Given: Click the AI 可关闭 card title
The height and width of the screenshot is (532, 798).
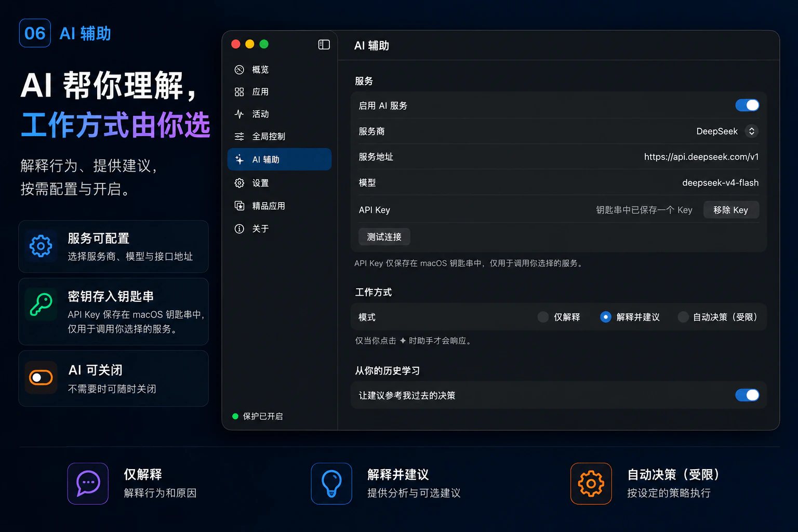Looking at the screenshot, I should [x=96, y=370].
